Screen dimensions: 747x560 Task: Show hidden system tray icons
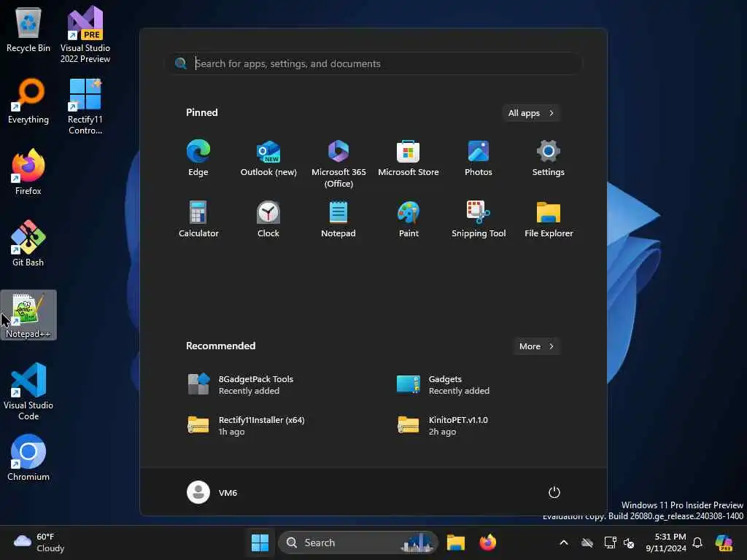click(564, 542)
